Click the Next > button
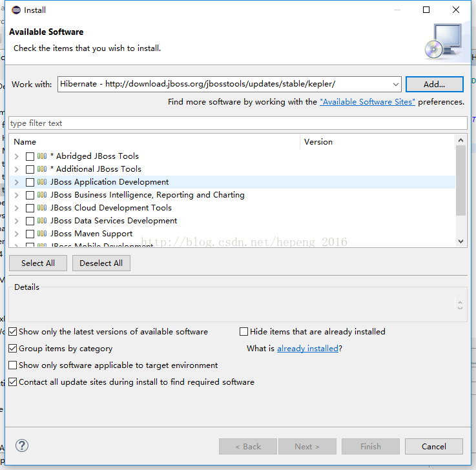The height and width of the screenshot is (470, 476). click(x=307, y=446)
